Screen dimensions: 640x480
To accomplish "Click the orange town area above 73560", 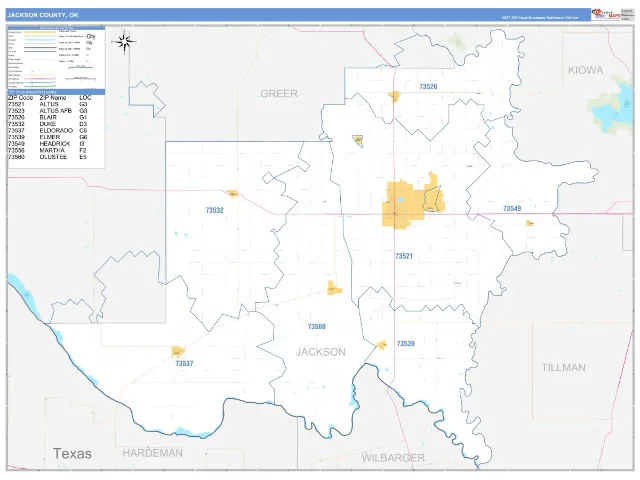I will pyautogui.click(x=334, y=288).
